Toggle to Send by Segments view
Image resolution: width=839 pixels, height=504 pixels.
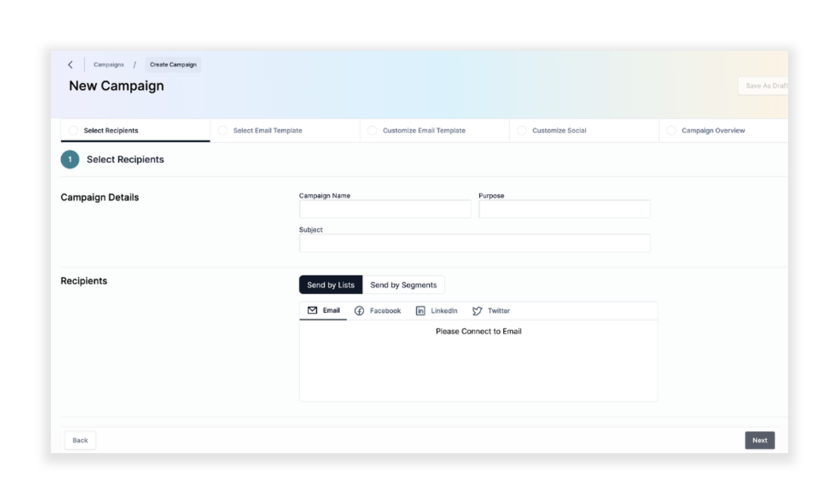[403, 285]
